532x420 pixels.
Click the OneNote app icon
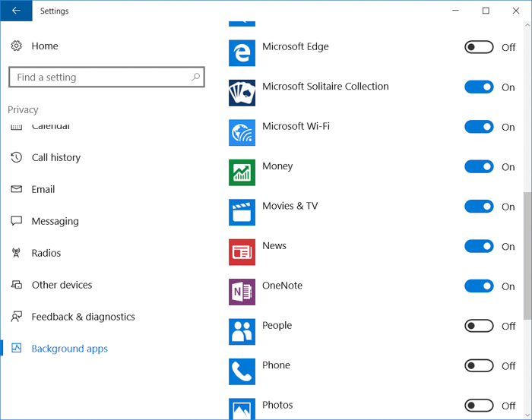pos(242,292)
